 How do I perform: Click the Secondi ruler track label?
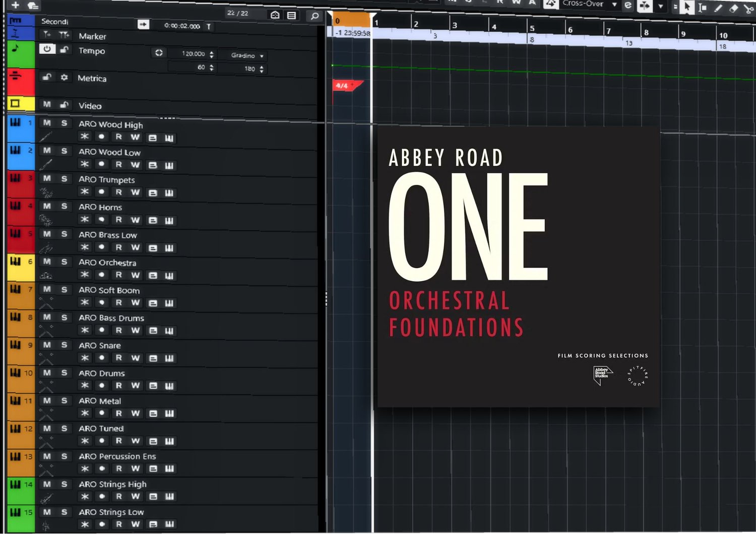coord(54,22)
